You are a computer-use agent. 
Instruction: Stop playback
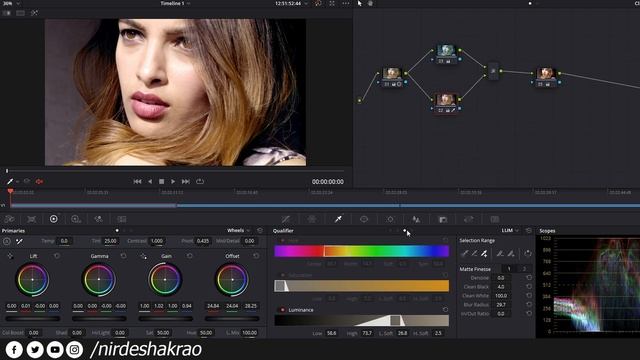pos(161,181)
